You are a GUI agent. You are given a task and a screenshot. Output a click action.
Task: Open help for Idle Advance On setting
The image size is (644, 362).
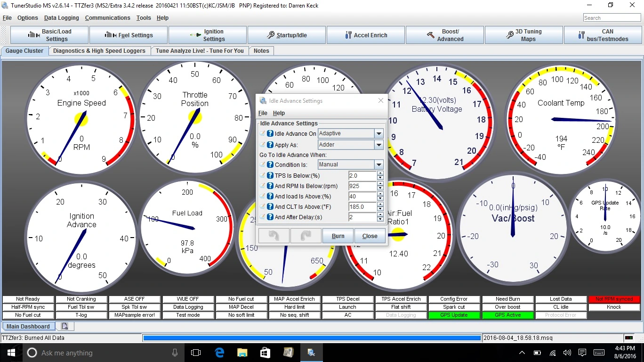coord(270,134)
